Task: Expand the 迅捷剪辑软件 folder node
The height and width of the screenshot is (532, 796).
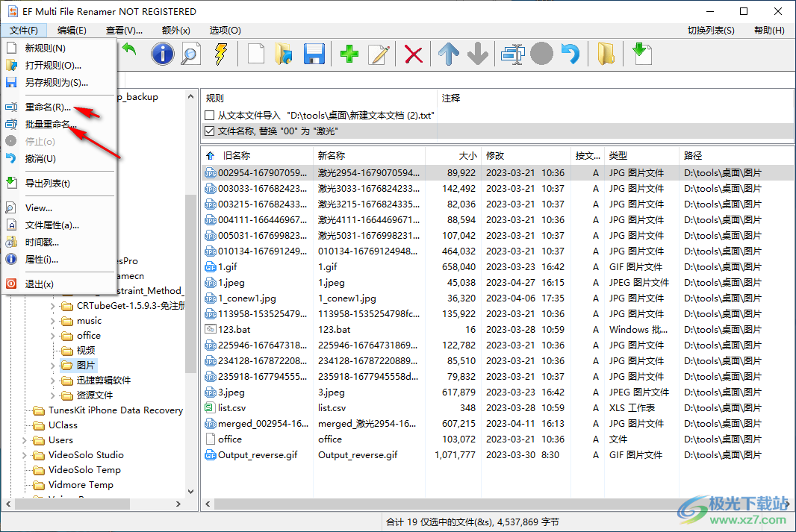Action: tap(53, 381)
